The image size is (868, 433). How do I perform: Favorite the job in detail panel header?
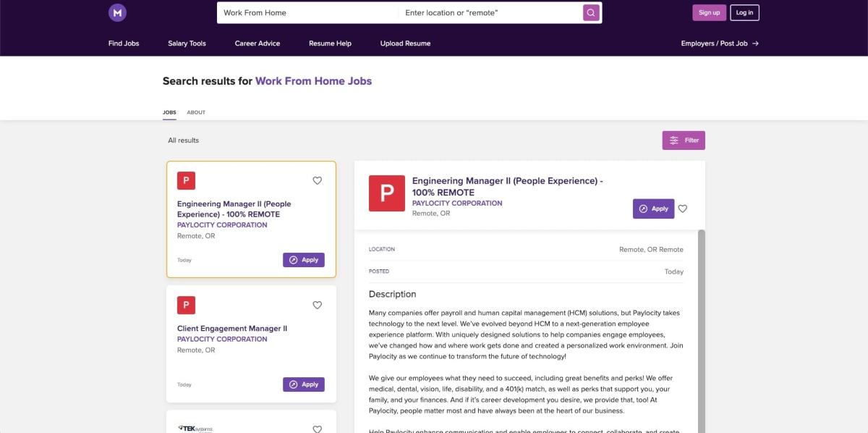click(x=683, y=209)
